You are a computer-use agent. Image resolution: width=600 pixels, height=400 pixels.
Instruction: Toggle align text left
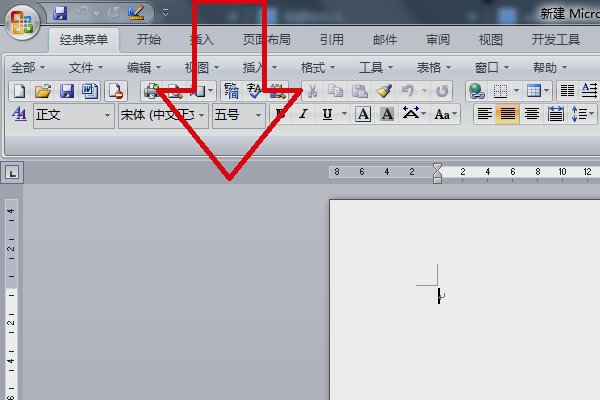(485, 114)
